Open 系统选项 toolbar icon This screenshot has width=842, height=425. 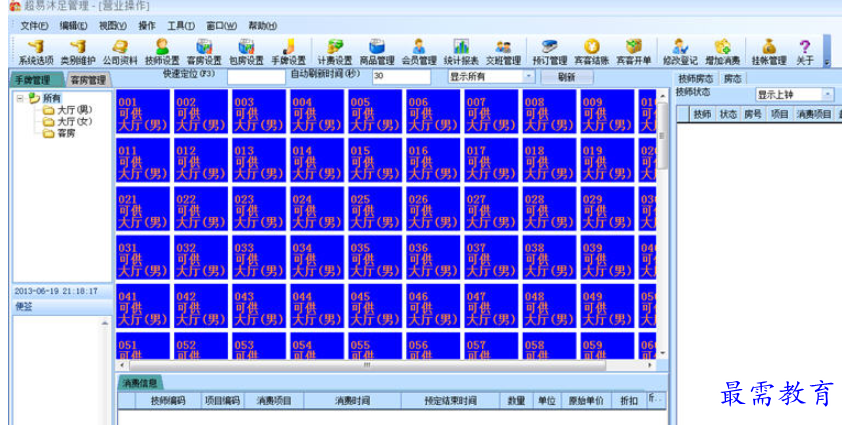36,53
